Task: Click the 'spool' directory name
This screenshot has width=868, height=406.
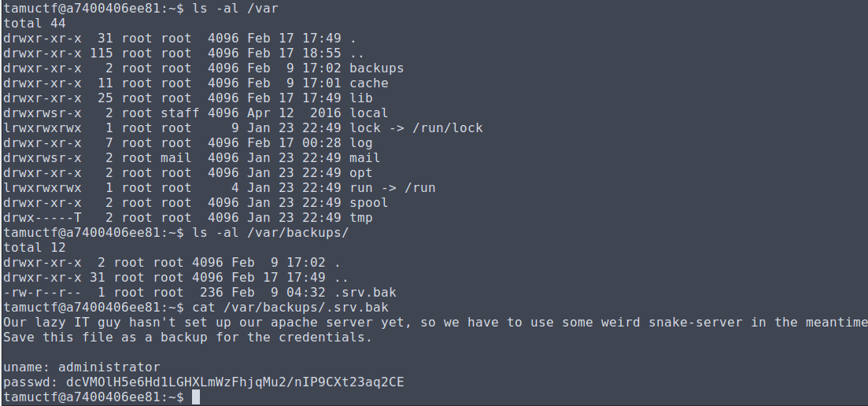Action: pyautogui.click(x=368, y=202)
